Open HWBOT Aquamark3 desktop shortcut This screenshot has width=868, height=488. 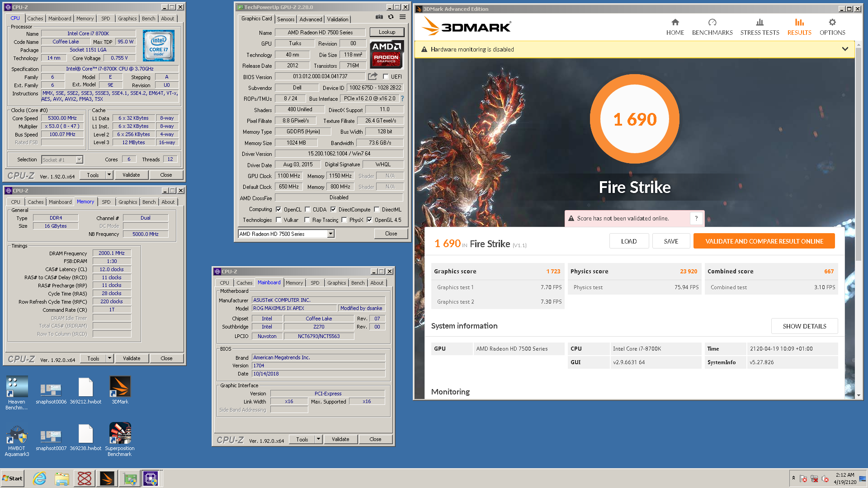pos(17,441)
